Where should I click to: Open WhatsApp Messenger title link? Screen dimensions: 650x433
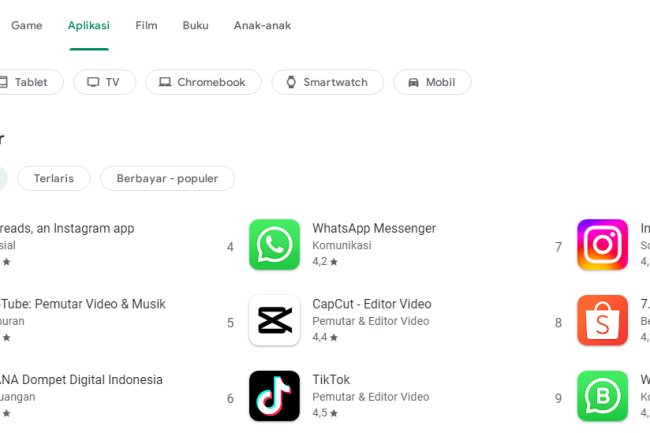pos(374,228)
